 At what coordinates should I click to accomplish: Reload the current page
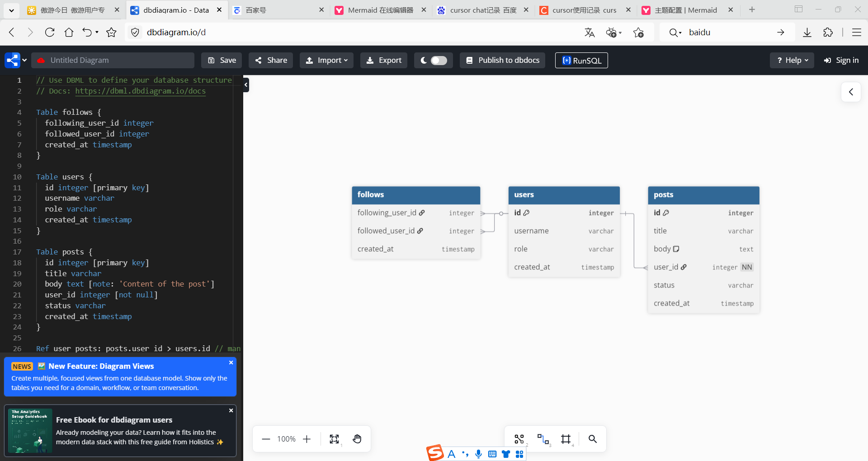click(50, 32)
